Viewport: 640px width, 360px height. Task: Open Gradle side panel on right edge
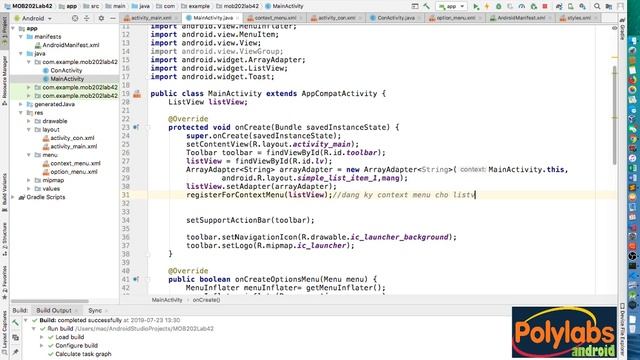pos(622,29)
